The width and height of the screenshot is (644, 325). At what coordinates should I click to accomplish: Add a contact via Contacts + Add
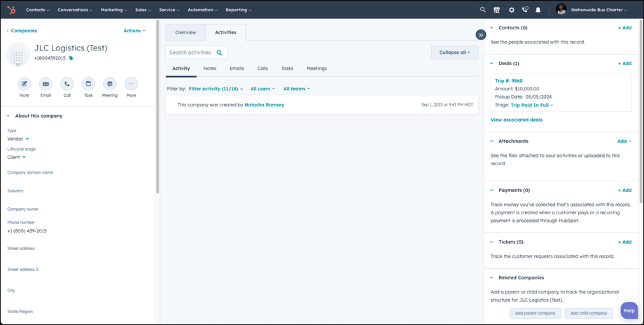[x=624, y=28]
